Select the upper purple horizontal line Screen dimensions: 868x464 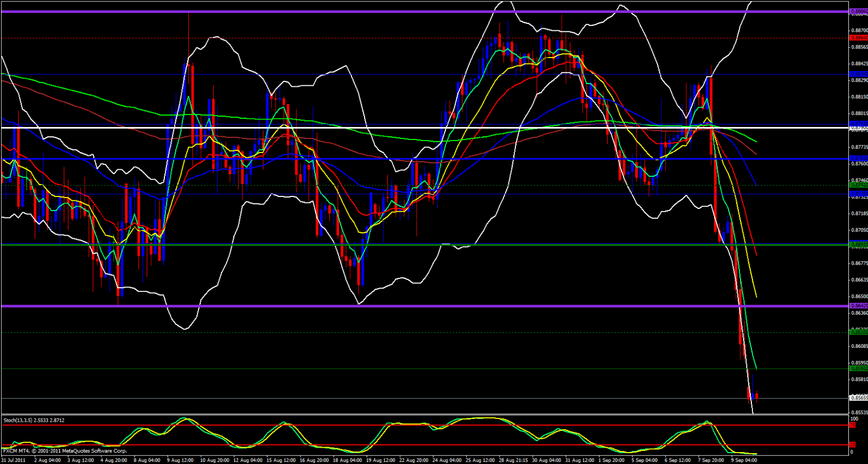380,11
